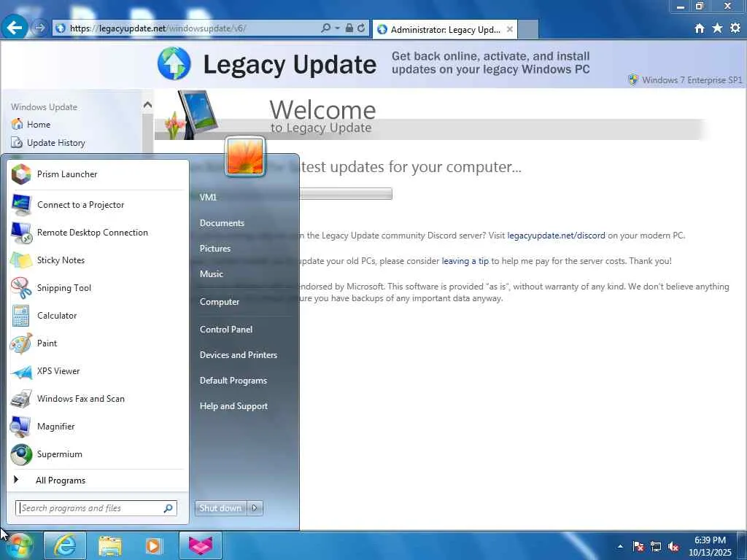747x560 pixels.
Task: Close the Legacy Update tab
Action: pyautogui.click(x=510, y=29)
